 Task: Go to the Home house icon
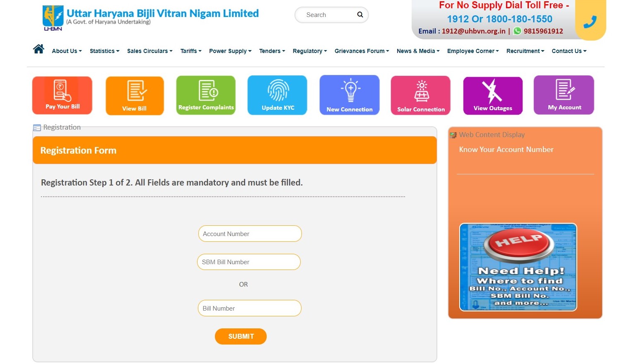(39, 49)
